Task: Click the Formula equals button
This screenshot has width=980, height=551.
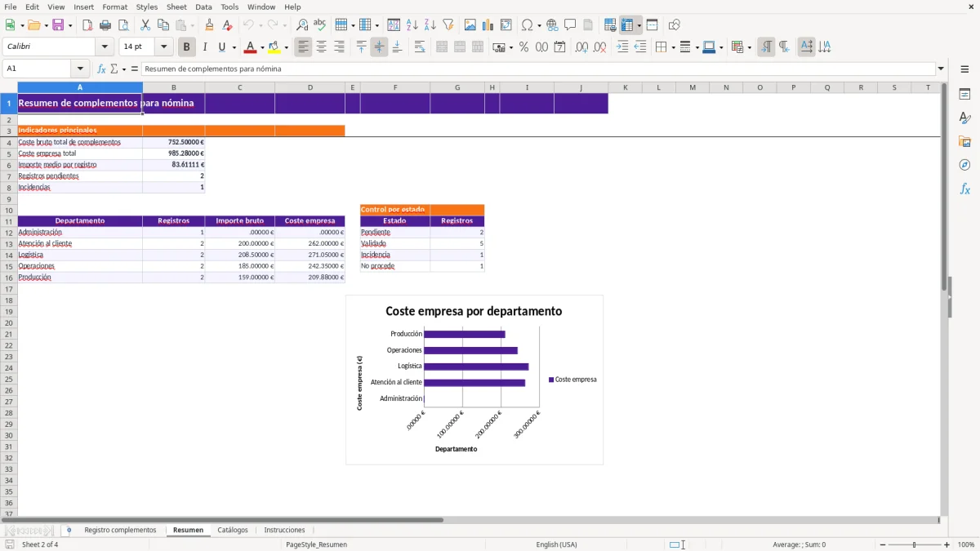Action: coord(135,69)
